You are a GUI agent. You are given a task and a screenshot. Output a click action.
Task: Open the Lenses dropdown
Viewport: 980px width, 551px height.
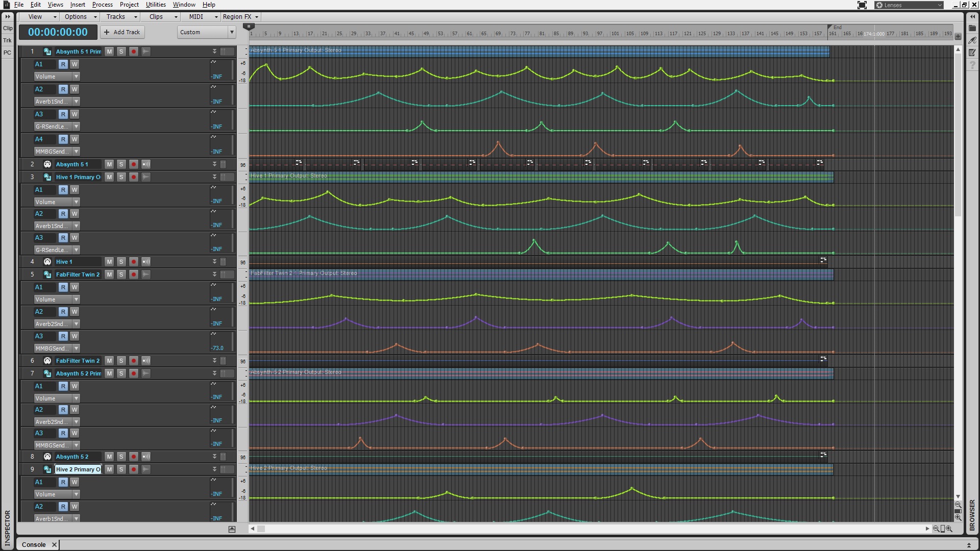[909, 5]
